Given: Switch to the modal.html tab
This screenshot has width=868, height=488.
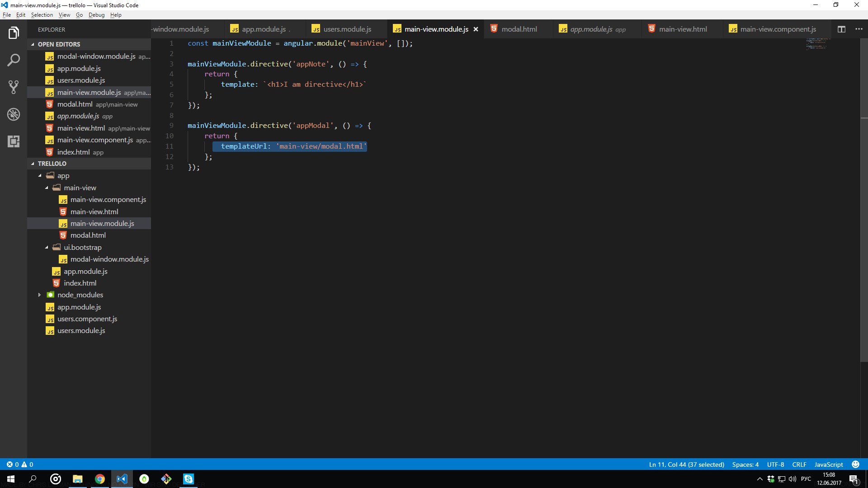Looking at the screenshot, I should tap(519, 29).
